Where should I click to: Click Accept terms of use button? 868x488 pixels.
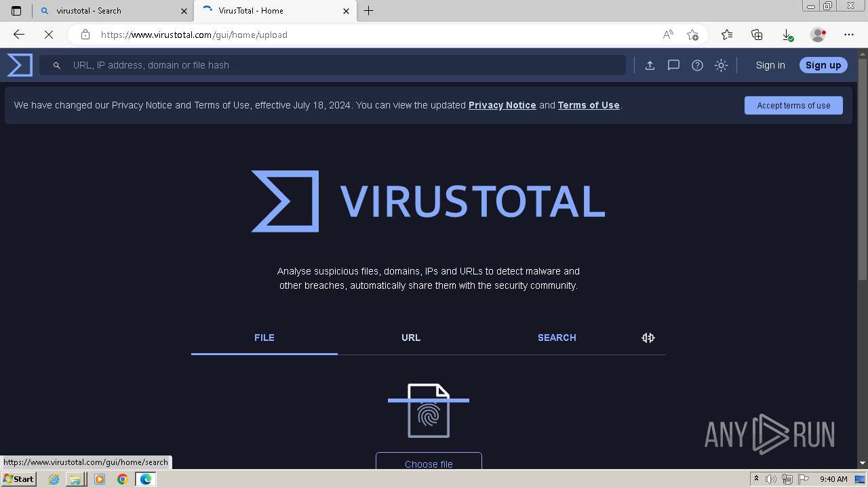(793, 105)
